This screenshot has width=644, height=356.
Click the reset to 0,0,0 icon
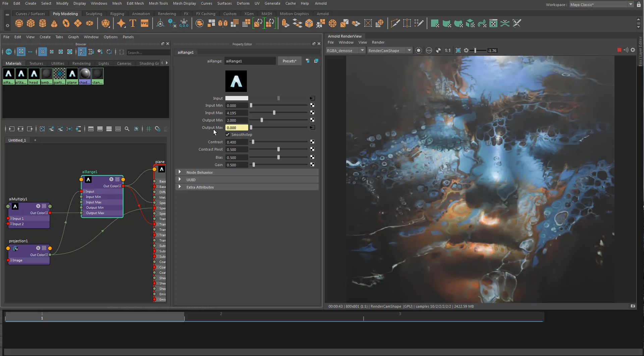pos(184,23)
